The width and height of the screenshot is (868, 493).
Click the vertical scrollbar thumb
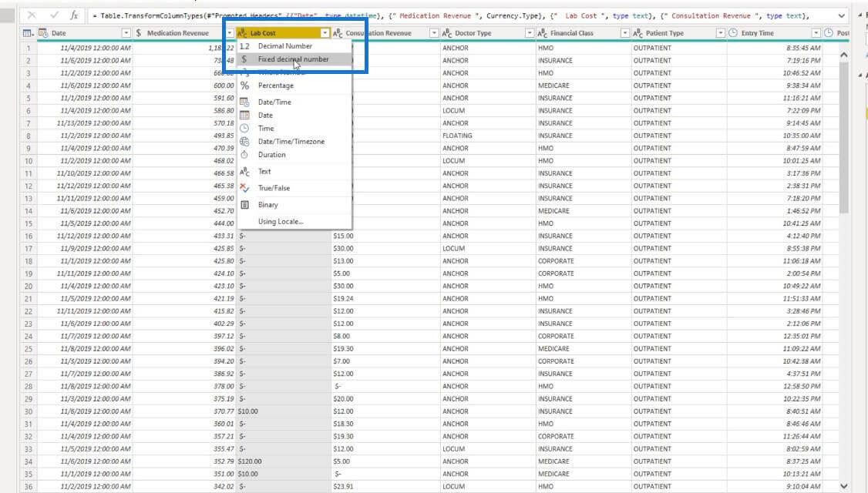tap(843, 137)
